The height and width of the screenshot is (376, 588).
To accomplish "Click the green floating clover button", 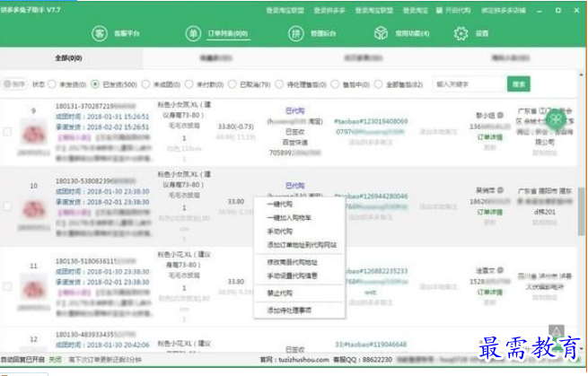I will point(556,119).
